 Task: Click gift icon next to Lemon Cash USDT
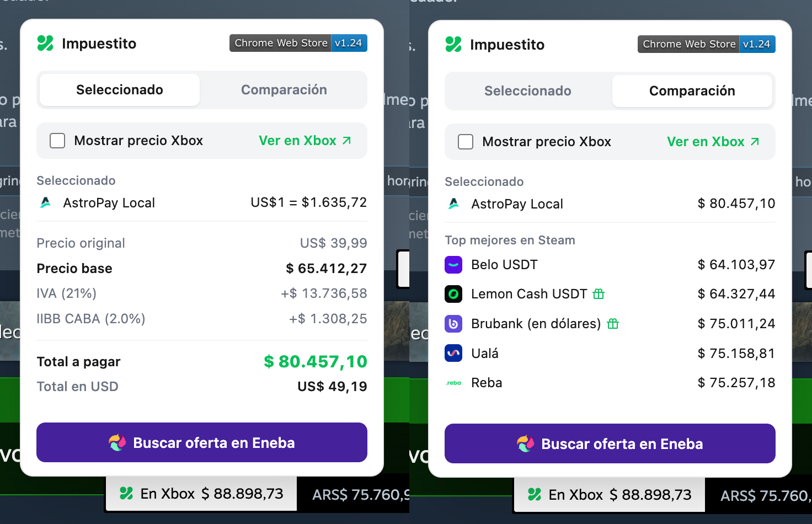click(599, 294)
